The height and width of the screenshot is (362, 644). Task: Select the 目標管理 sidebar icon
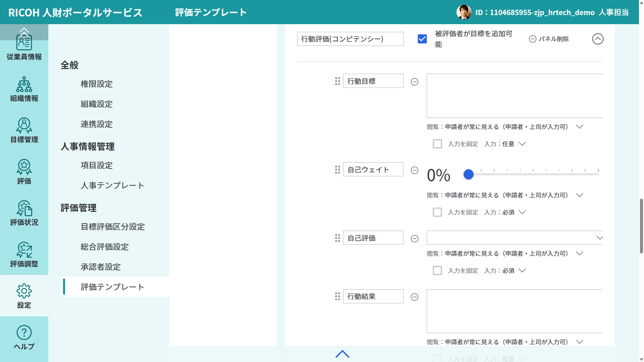point(24,130)
